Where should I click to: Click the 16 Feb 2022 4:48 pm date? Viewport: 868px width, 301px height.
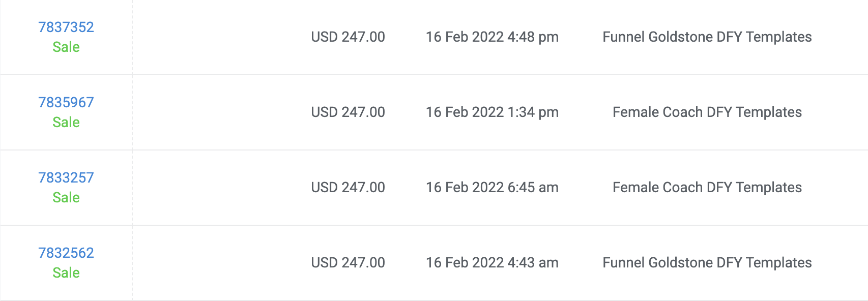(x=492, y=37)
